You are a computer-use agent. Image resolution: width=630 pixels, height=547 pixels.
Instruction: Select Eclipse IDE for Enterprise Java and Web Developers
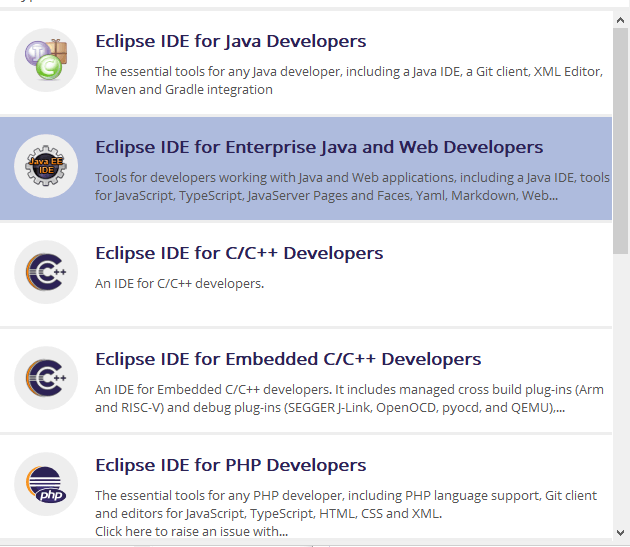tap(319, 148)
